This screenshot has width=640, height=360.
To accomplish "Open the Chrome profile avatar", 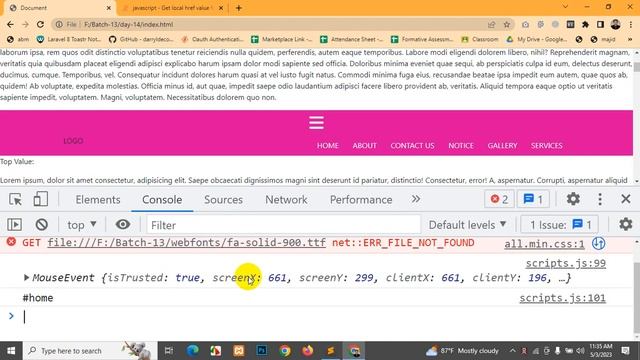I will (616, 24).
